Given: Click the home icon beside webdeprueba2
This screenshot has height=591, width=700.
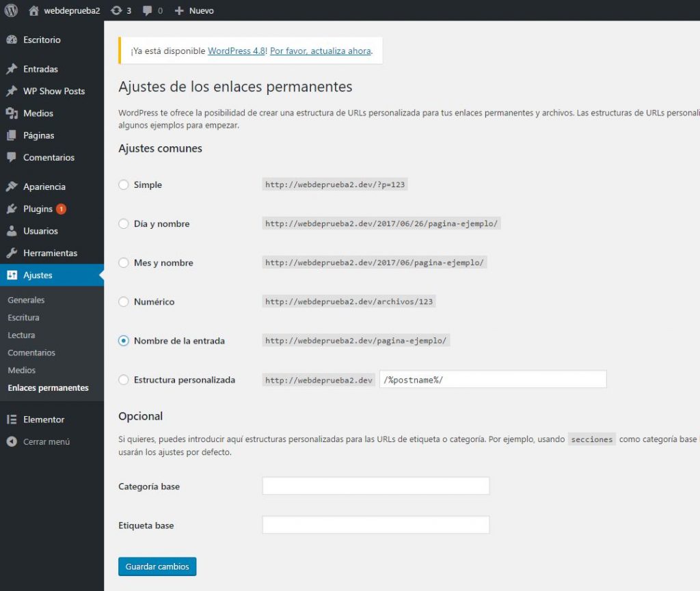Looking at the screenshot, I should coord(33,11).
